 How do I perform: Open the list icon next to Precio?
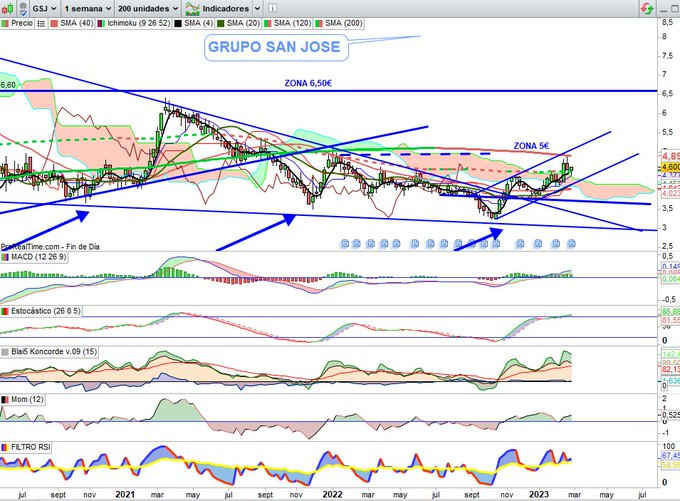[x=41, y=23]
